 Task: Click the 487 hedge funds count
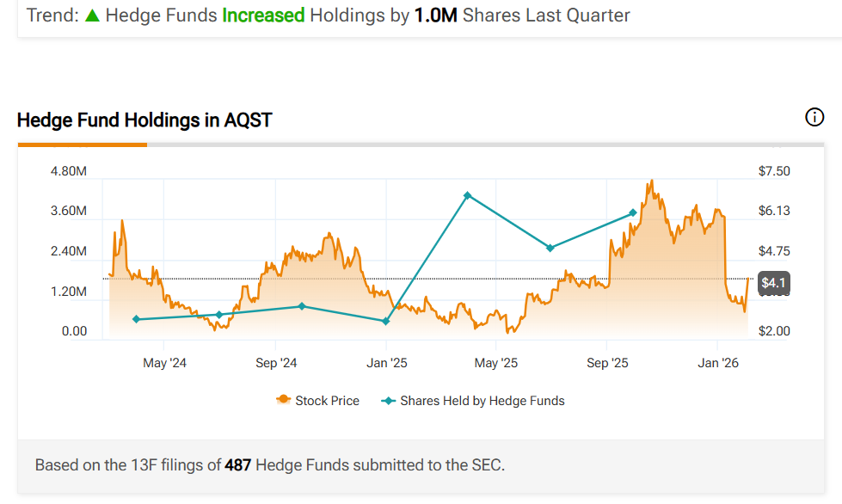(x=238, y=465)
